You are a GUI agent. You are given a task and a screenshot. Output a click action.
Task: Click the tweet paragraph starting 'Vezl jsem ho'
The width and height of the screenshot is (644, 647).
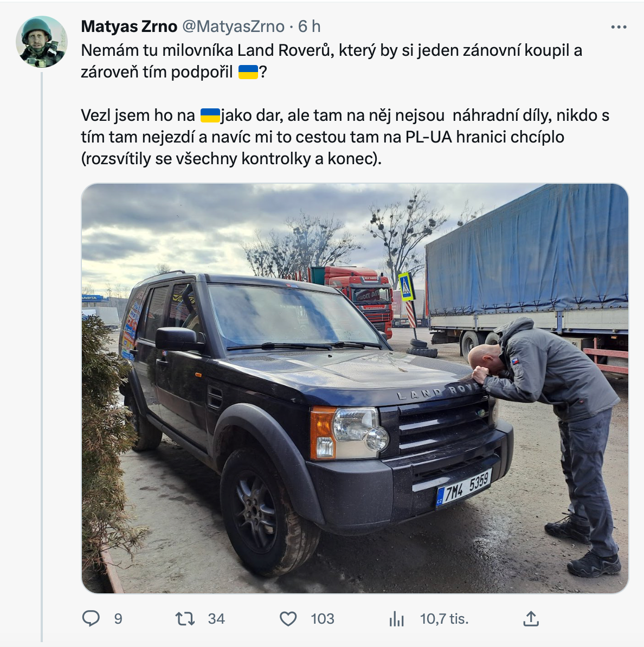(x=345, y=137)
